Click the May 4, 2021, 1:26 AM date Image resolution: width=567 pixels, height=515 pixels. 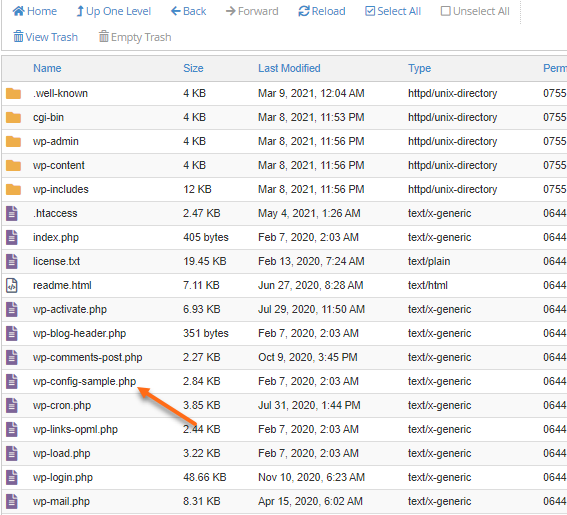tap(309, 213)
